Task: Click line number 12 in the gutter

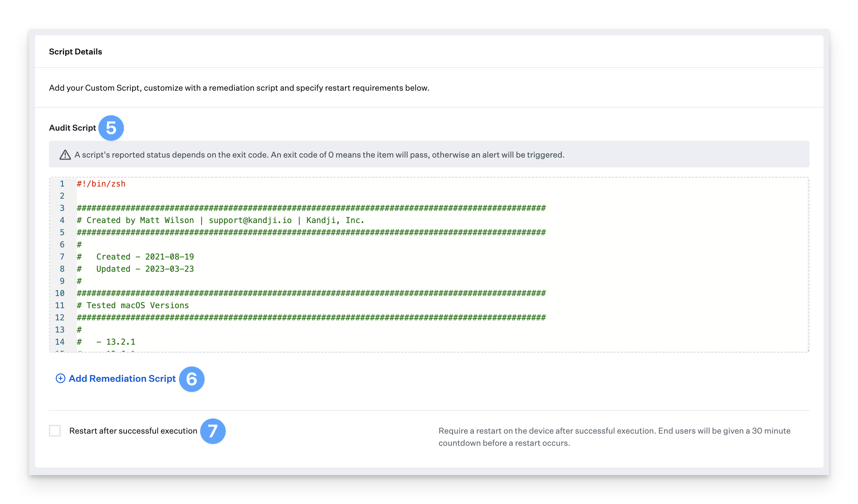Action: 60,317
